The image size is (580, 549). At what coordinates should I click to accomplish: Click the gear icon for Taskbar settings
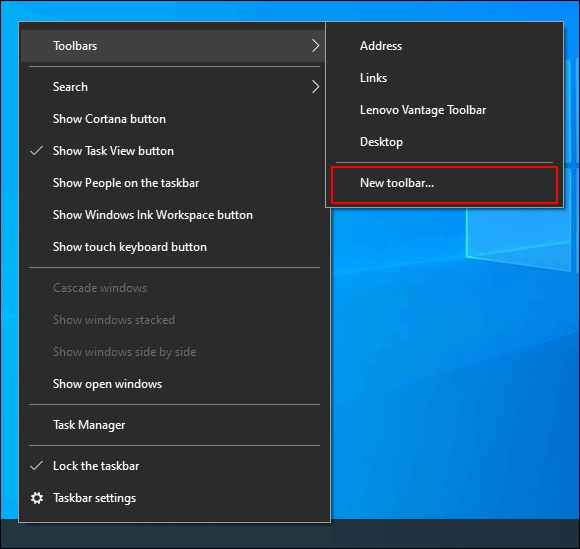point(37,498)
